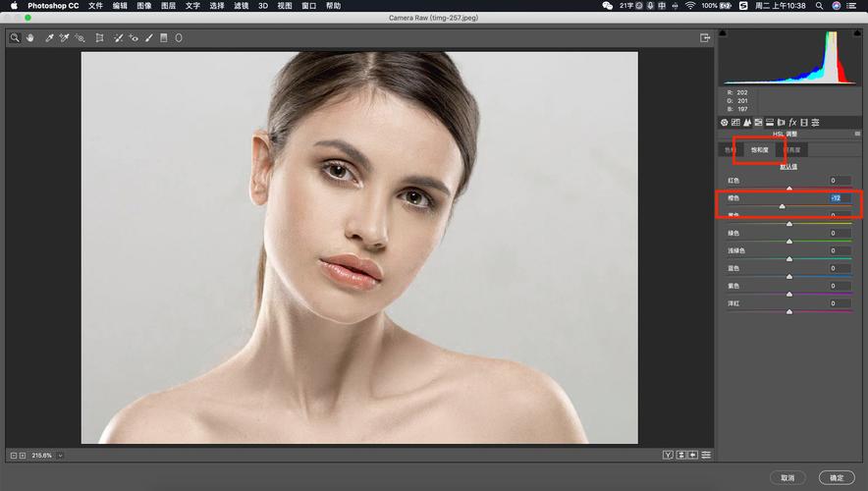The width and height of the screenshot is (868, 491).
Task: Open the 视图 menu
Action: [x=285, y=6]
